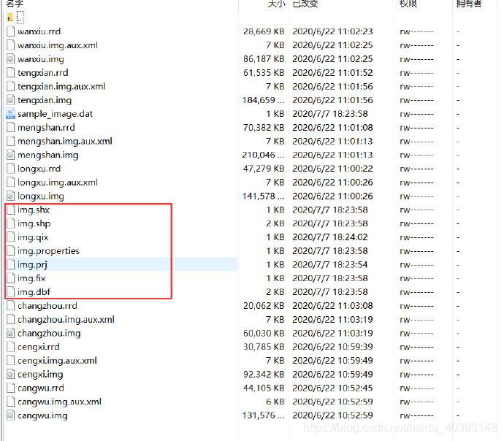Select file name img.qix
This screenshot has height=441, width=504.
(x=33, y=237)
